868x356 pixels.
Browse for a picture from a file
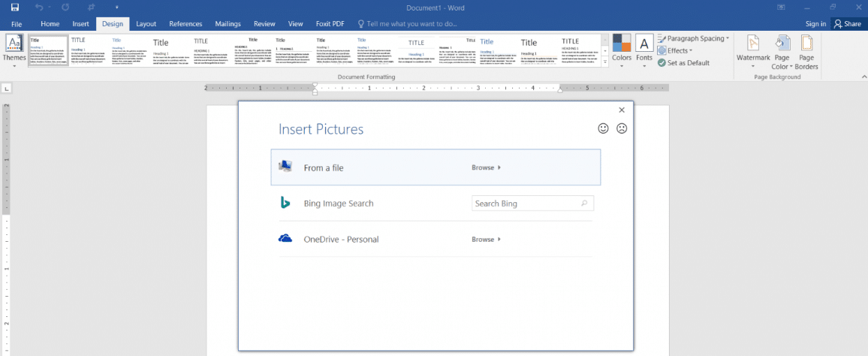[485, 167]
